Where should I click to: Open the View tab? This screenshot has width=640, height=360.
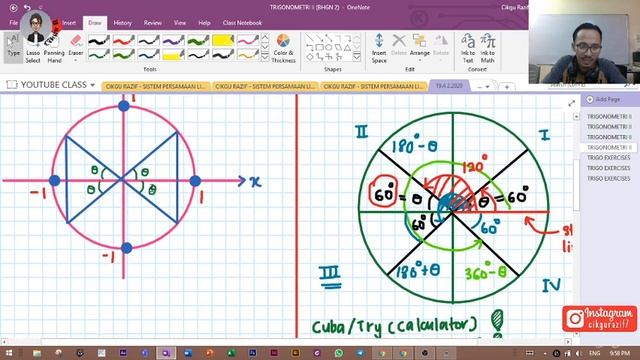pos(180,23)
